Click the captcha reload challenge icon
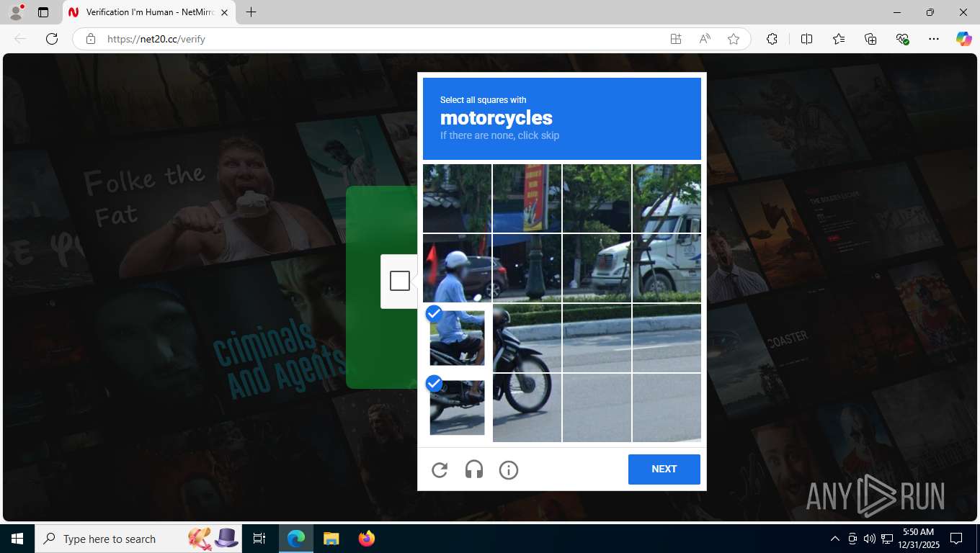980x553 pixels. (440, 470)
